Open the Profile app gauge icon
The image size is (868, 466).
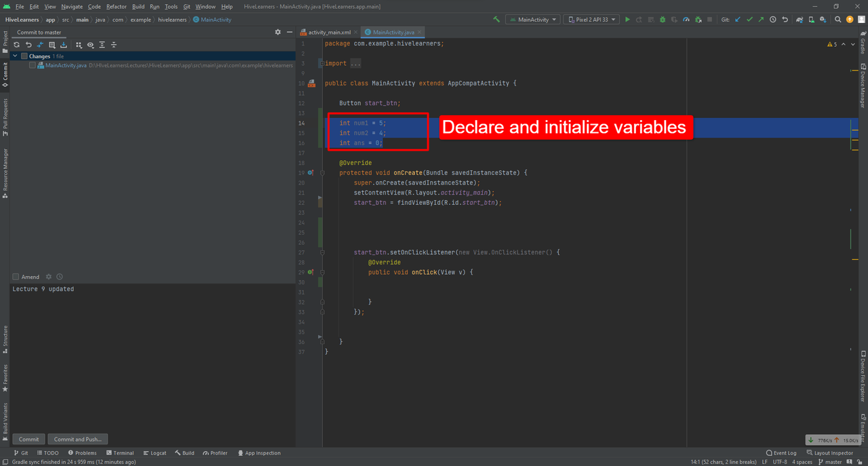tap(686, 20)
